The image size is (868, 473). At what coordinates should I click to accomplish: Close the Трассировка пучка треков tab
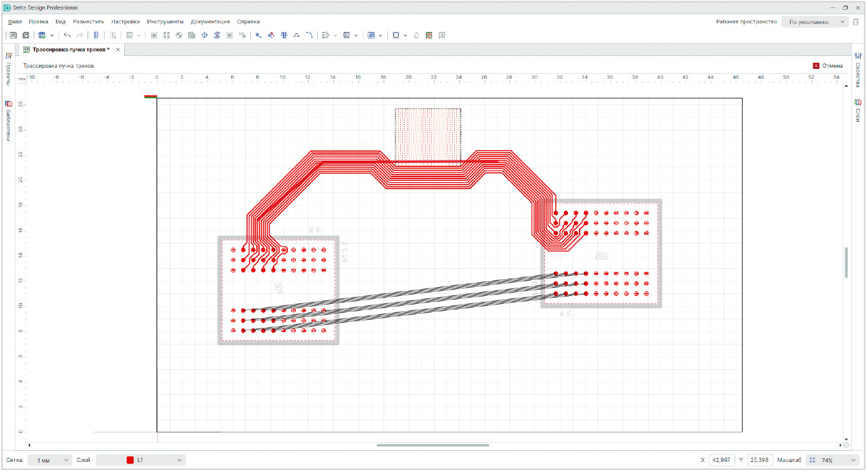point(118,49)
